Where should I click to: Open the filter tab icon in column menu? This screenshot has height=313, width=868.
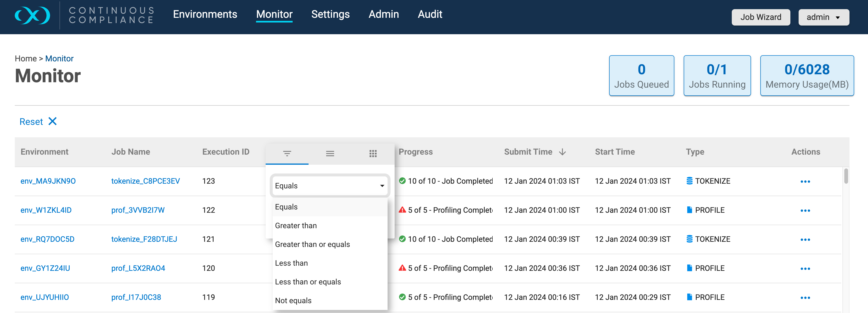(x=287, y=153)
